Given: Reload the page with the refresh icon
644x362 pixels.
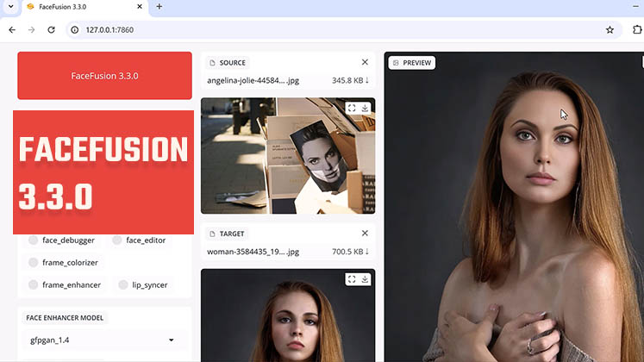Looking at the screenshot, I should pyautogui.click(x=52, y=29).
